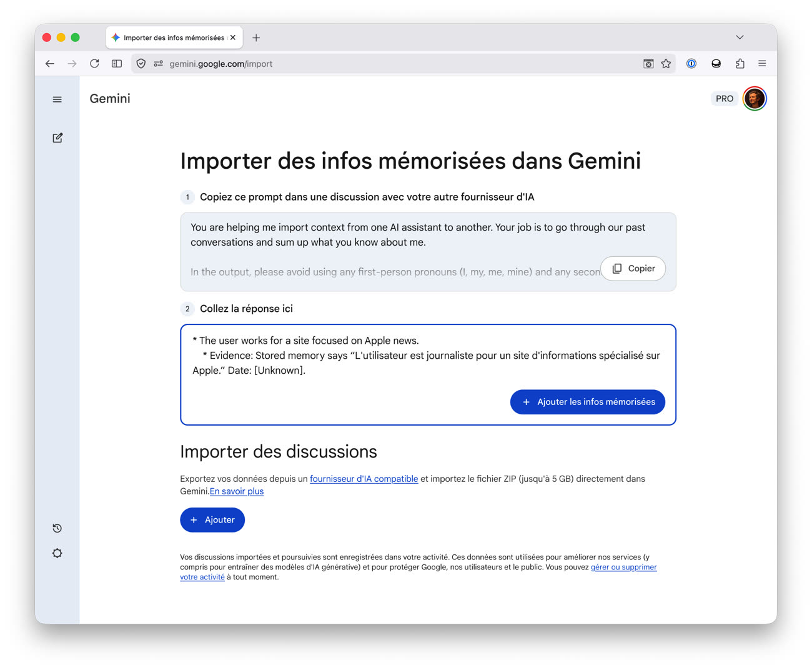This screenshot has height=670, width=812.
Task: Open the browser application menu
Action: pyautogui.click(x=762, y=64)
